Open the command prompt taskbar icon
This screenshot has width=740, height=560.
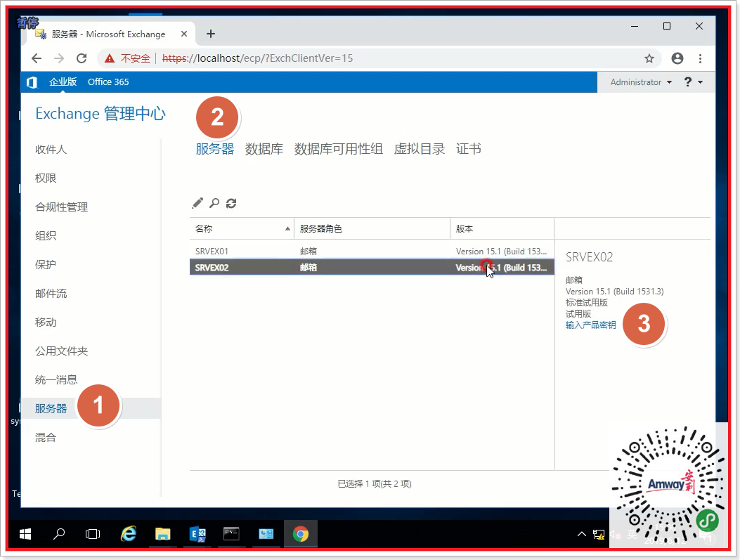click(231, 534)
